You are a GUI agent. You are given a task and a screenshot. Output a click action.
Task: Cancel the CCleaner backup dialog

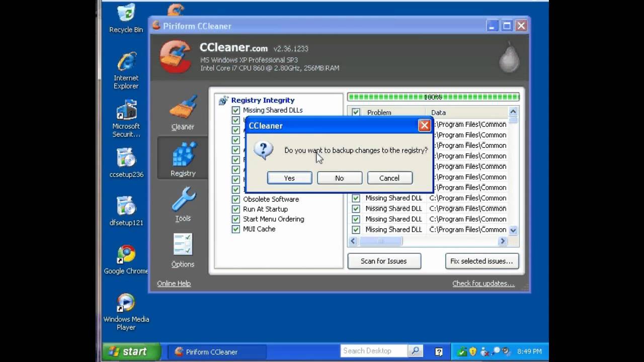389,178
